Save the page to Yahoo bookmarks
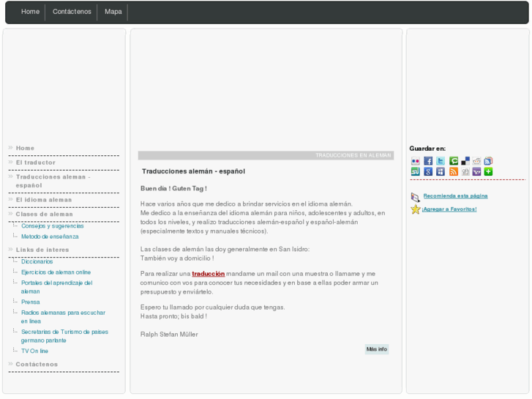This screenshot has height=399, width=532. pos(476,171)
